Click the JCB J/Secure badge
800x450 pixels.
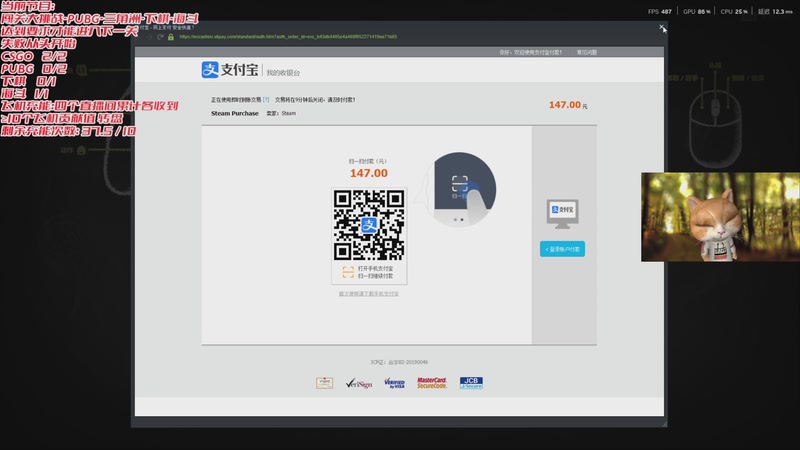(471, 383)
